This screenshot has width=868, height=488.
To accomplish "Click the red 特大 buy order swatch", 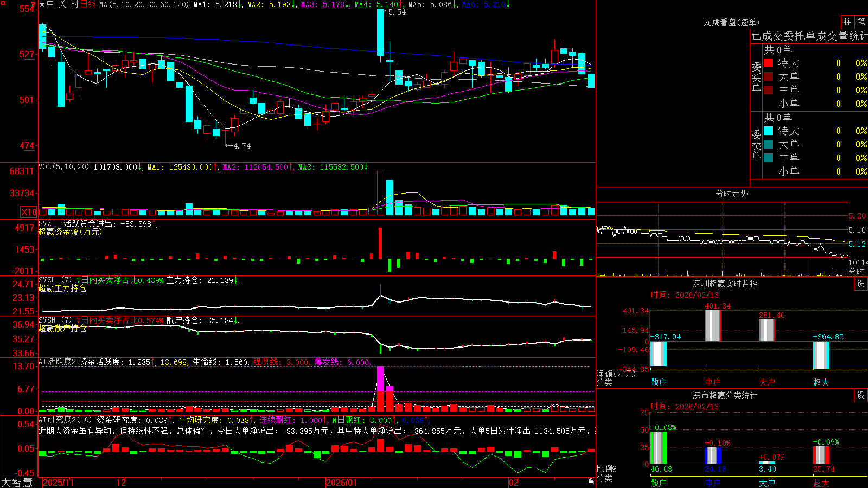I will click(x=768, y=63).
